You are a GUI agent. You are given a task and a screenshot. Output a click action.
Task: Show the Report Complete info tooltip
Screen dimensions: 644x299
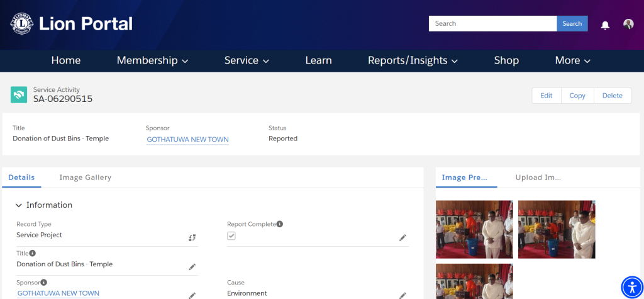pos(280,224)
